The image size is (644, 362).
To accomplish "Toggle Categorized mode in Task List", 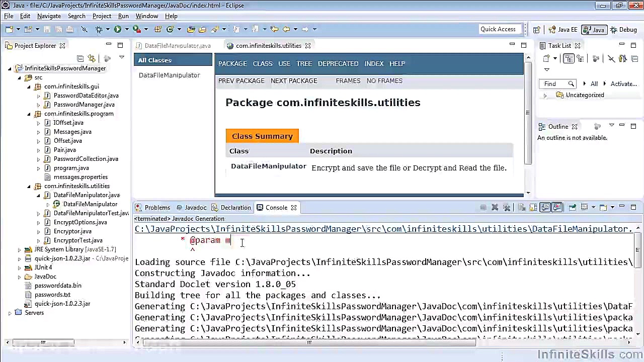I will pos(569,59).
